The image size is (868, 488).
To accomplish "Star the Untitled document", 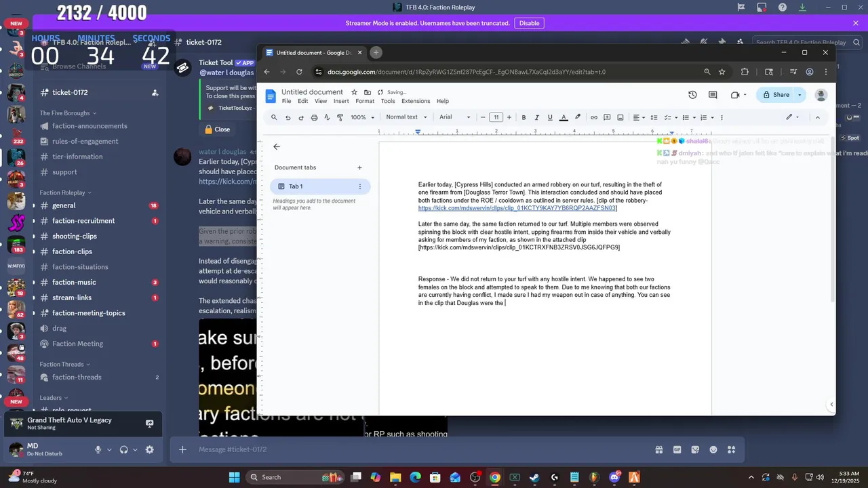I will point(354,92).
